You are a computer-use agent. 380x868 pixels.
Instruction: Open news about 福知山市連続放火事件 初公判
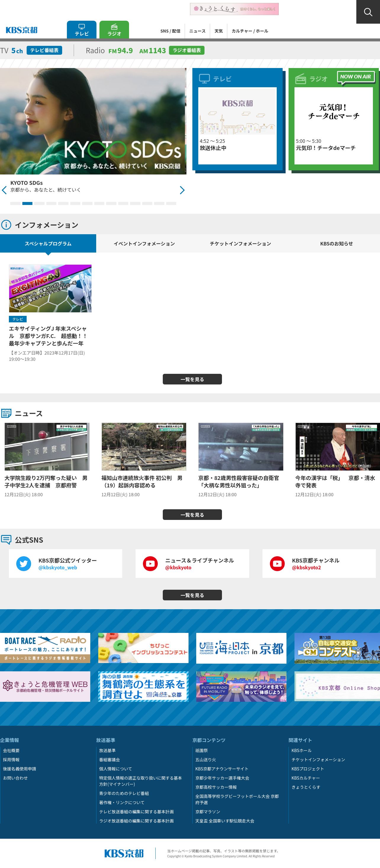pyautogui.click(x=144, y=460)
